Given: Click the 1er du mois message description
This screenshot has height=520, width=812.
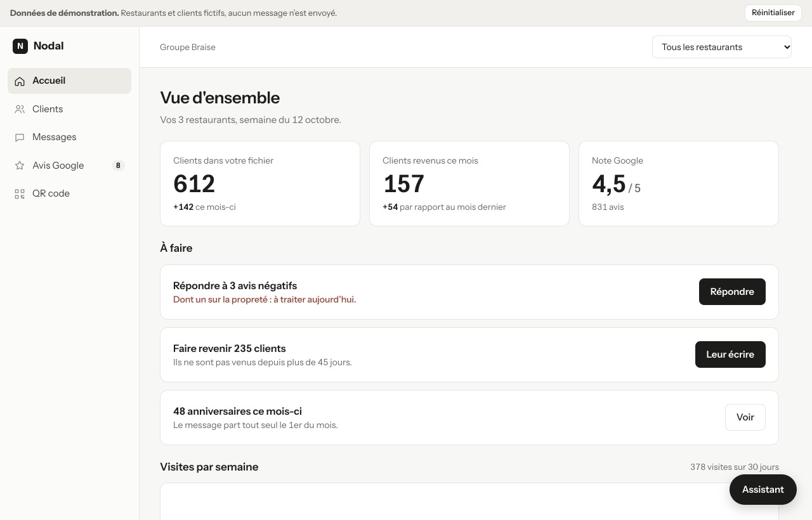Looking at the screenshot, I should coord(256,425).
